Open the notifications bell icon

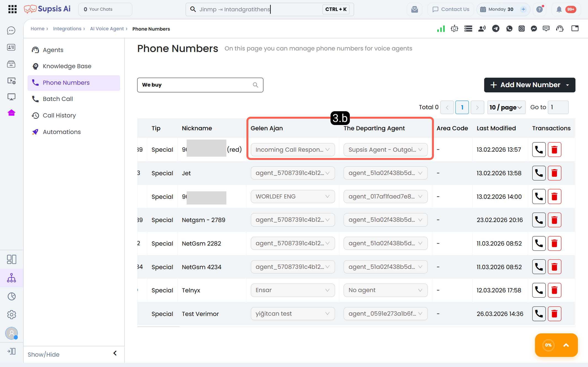point(559,9)
